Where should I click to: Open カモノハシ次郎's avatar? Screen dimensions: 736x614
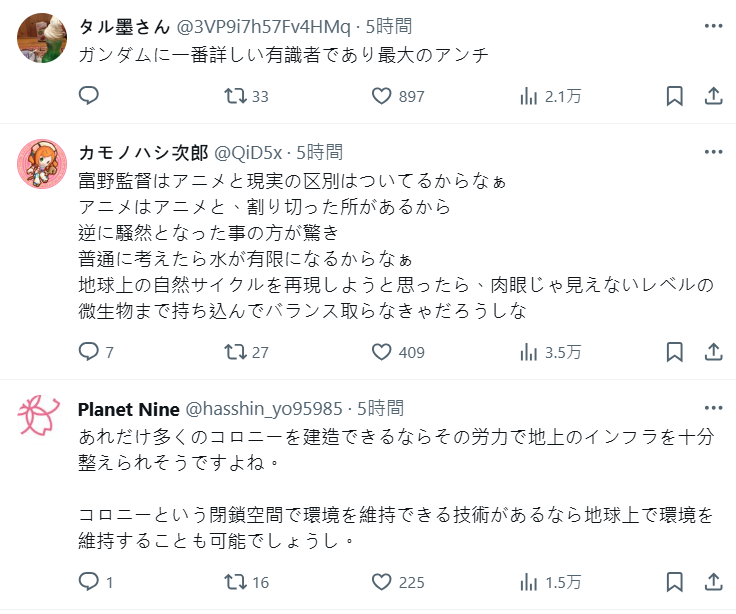tap(43, 165)
